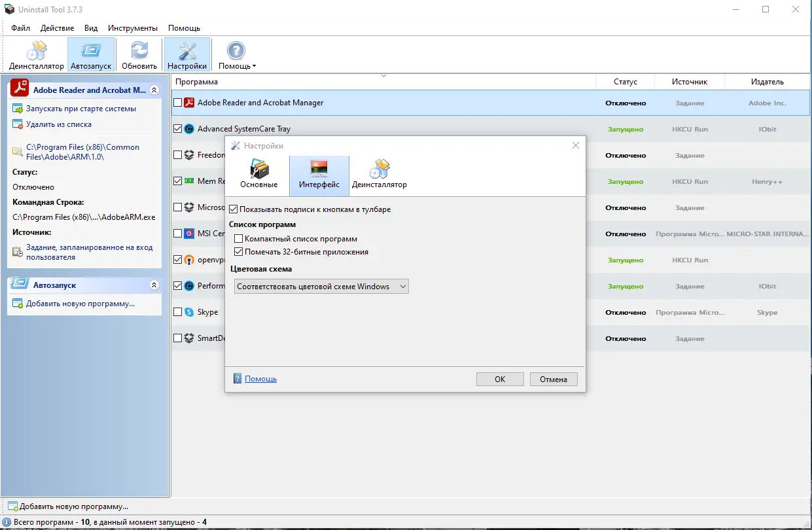This screenshot has height=530, width=812.
Task: Click the MSI Center row icon
Action: (189, 234)
